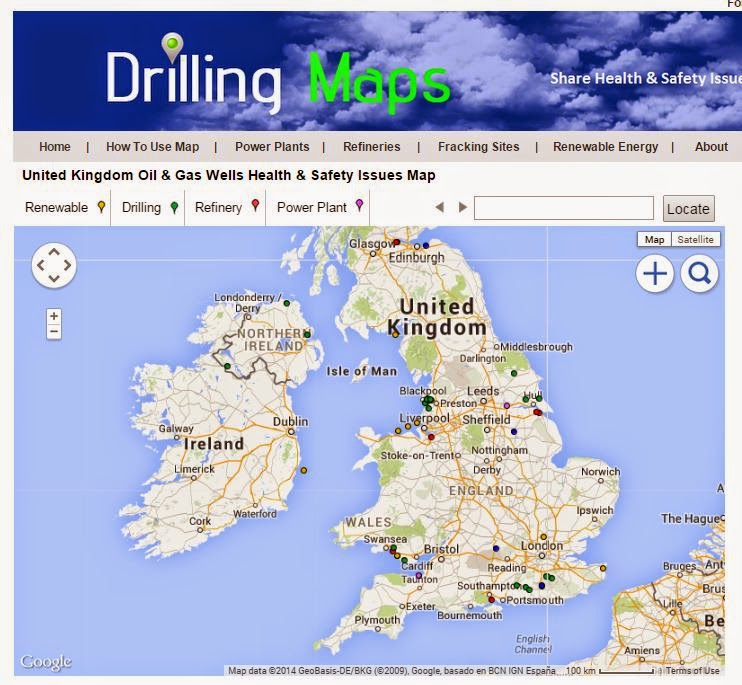Click blue marker north of Portsmouth
Image resolution: width=742 pixels, height=685 pixels.
pyautogui.click(x=542, y=586)
